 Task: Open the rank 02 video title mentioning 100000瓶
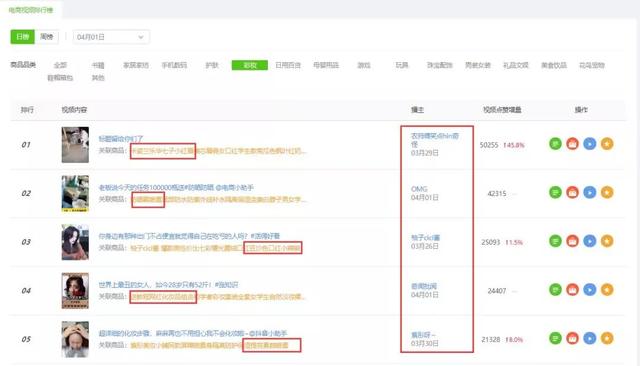176,188
